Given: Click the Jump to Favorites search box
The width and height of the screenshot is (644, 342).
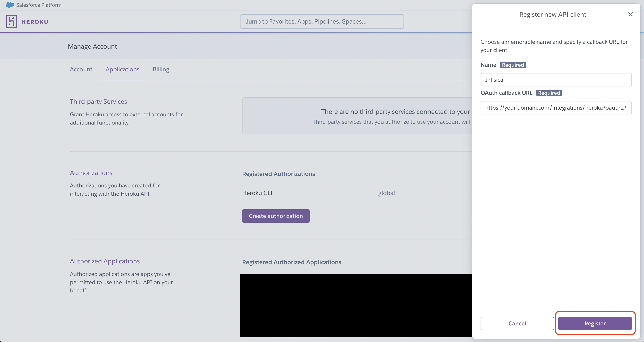Looking at the screenshot, I should (x=322, y=21).
